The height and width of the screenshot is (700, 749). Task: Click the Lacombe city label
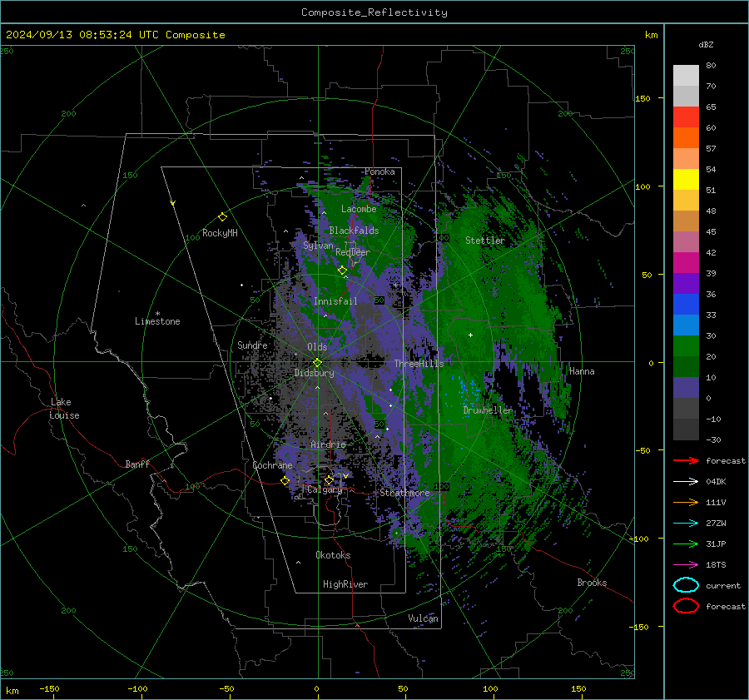359,209
